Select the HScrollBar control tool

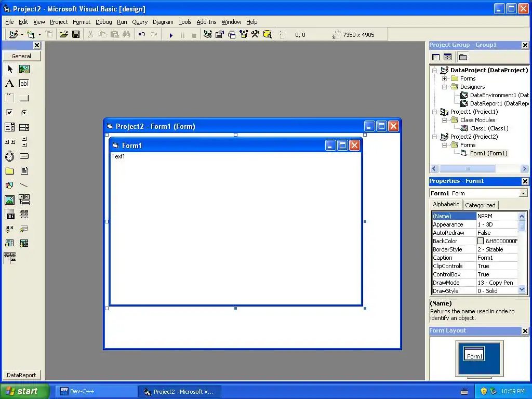coord(10,142)
